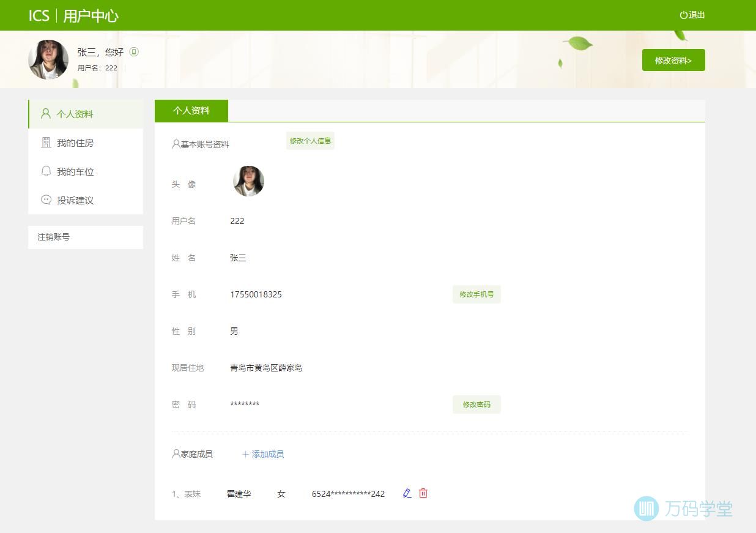Screen dimensions: 756x533
Task: Click the power icon next to 退出
Action: click(683, 15)
